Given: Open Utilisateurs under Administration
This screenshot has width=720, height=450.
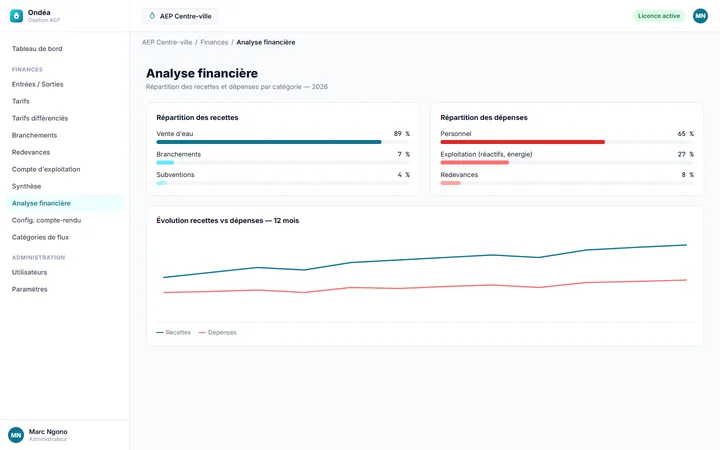Looking at the screenshot, I should [29, 272].
